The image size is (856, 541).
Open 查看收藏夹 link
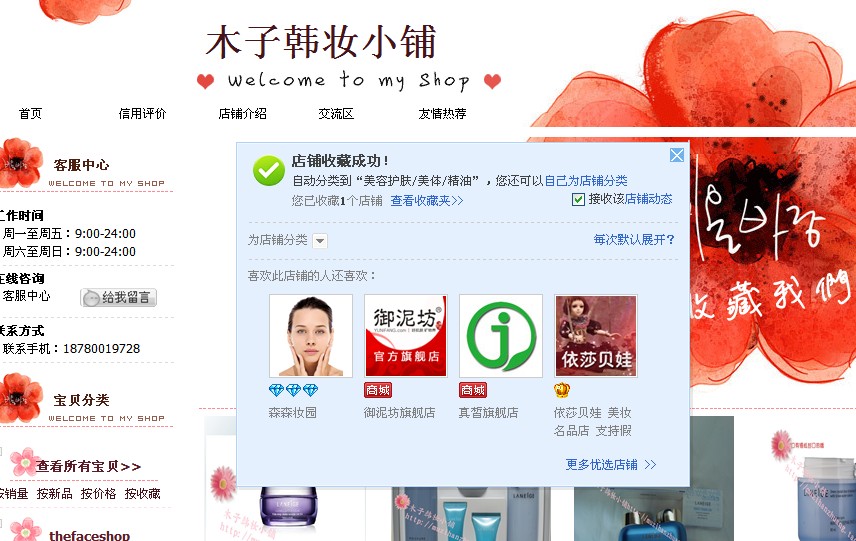[x=427, y=200]
